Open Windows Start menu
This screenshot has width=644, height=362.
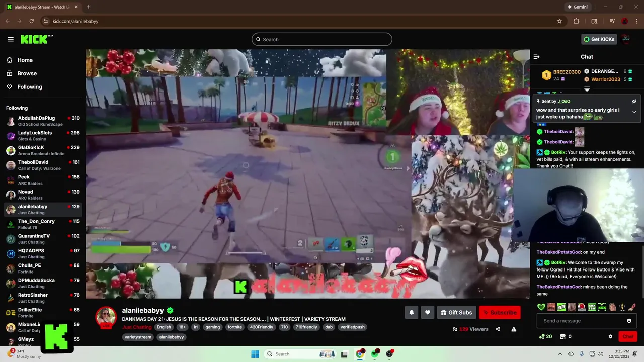[x=255, y=354]
